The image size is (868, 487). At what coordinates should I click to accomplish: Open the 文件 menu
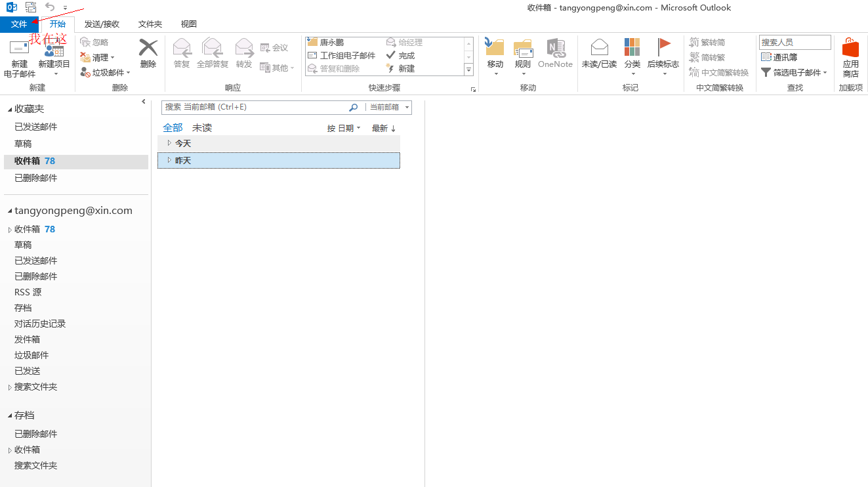click(20, 24)
